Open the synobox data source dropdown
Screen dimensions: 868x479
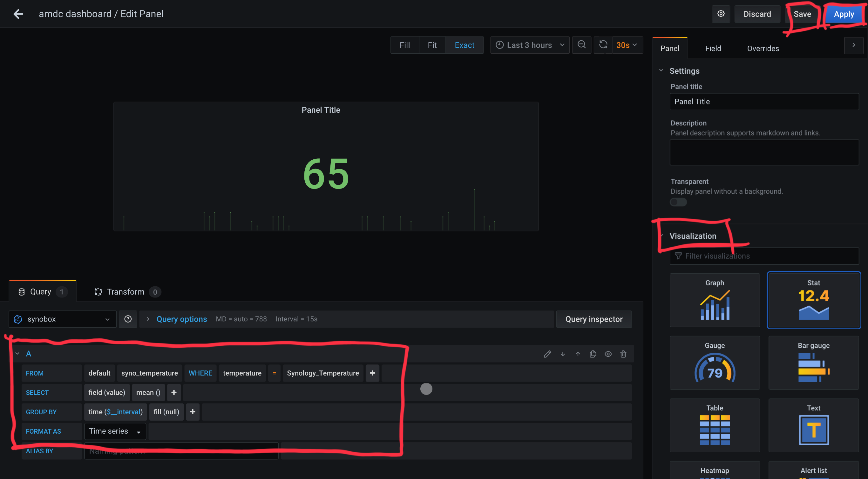[62, 319]
